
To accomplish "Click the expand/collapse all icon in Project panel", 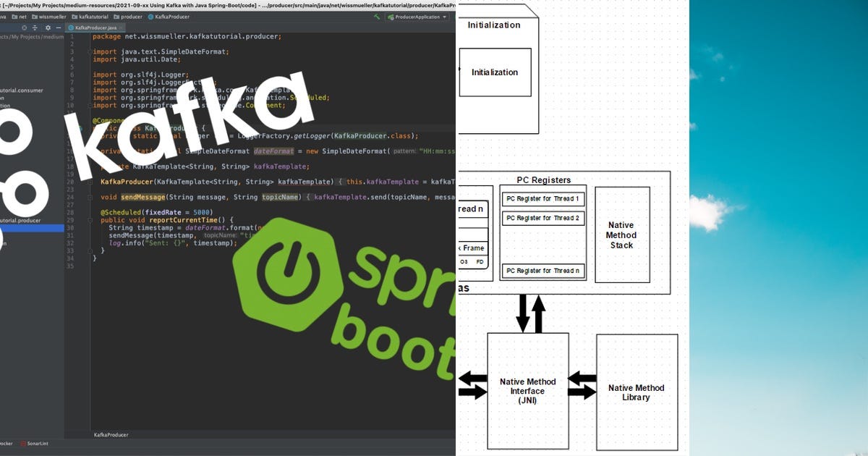I will [x=35, y=28].
